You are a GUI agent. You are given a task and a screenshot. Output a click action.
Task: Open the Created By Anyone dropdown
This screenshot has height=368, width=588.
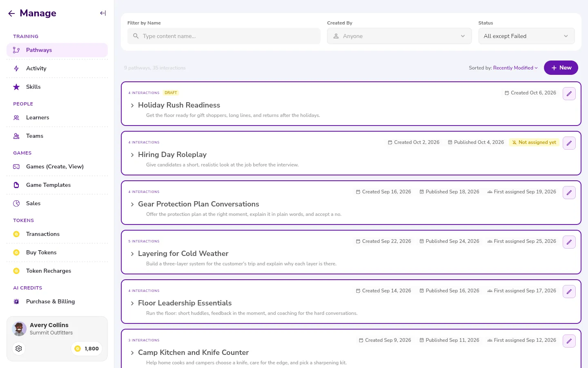(399, 36)
